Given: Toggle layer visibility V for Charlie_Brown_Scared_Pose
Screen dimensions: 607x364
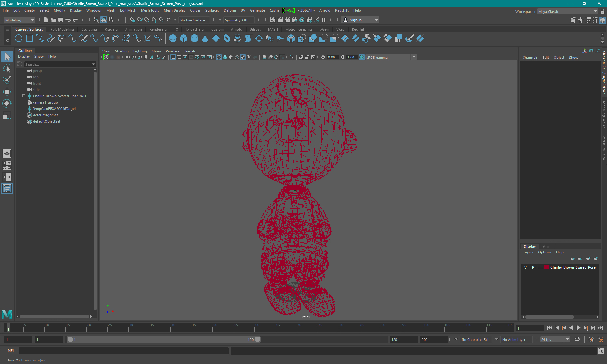Looking at the screenshot, I should (525, 267).
